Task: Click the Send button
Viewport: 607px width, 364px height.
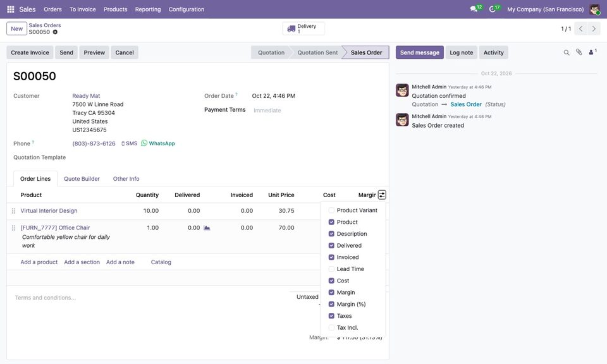Action: [x=66, y=52]
